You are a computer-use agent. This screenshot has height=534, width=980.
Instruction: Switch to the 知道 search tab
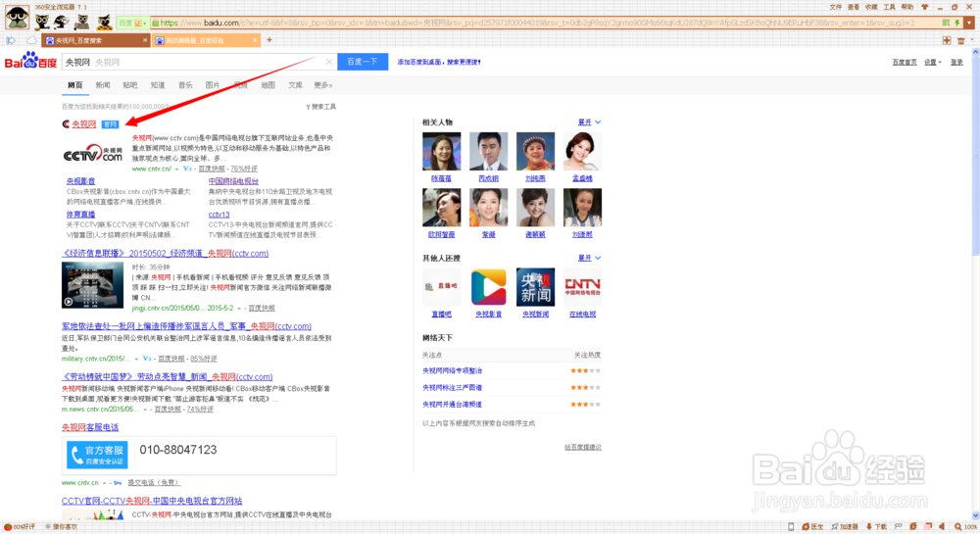158,85
